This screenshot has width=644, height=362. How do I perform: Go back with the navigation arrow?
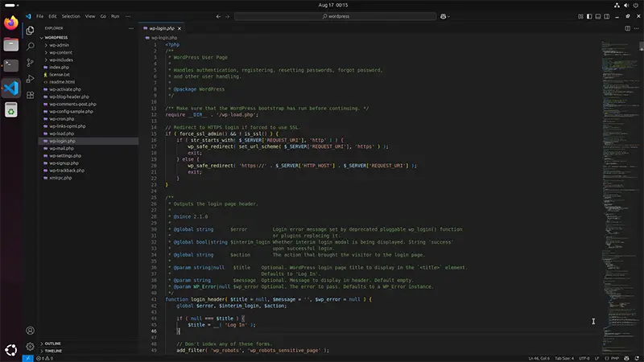(x=218, y=16)
